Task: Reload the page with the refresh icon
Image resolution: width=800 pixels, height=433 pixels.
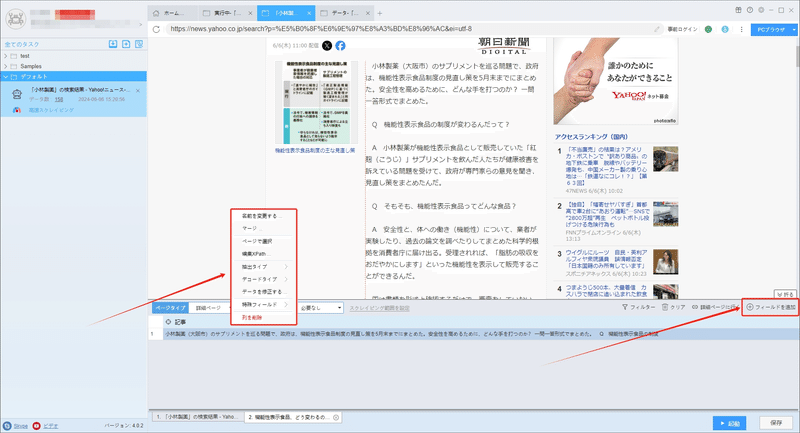Action: 157,29
